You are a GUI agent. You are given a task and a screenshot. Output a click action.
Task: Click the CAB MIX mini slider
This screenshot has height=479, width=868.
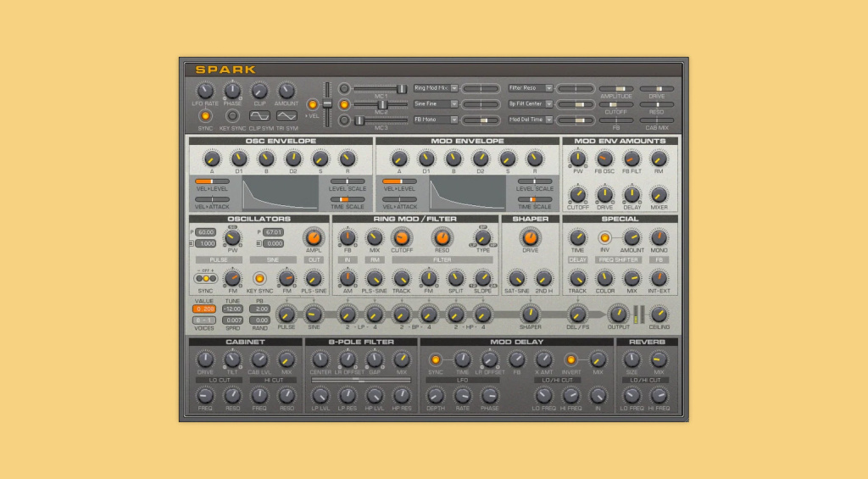(x=657, y=120)
